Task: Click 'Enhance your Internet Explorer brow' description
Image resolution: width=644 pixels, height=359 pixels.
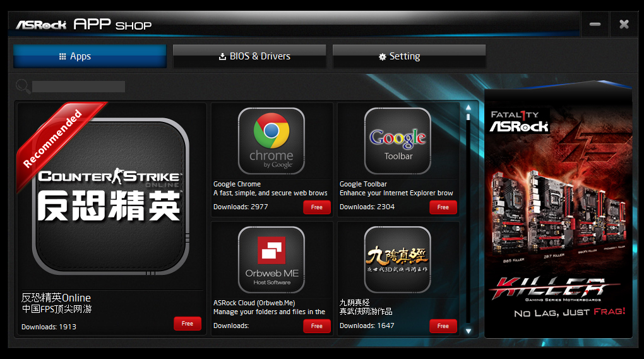Action: click(x=397, y=193)
